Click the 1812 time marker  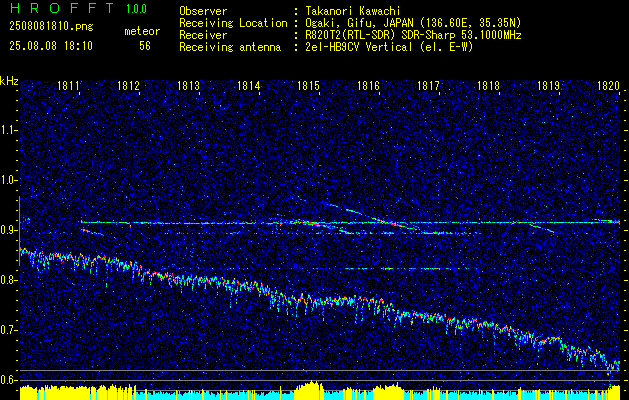click(x=128, y=85)
